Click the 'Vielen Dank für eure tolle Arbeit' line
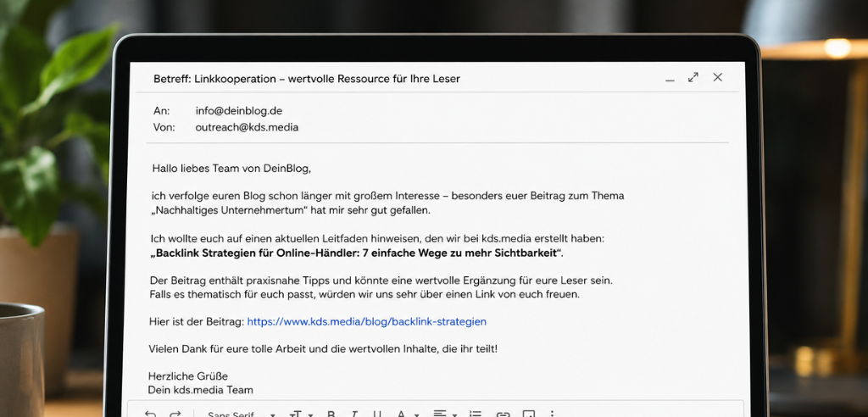Screen dimensions: 868x417 coord(323,349)
